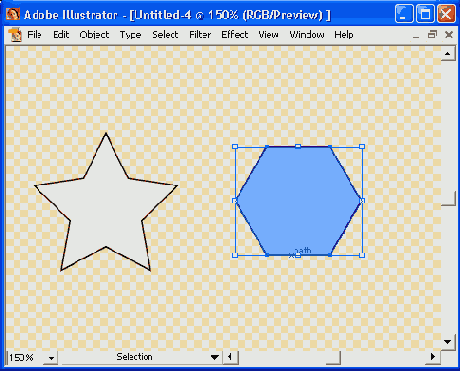Click the vertical scrollbar up arrow
Image resolution: width=460 pixels, height=371 pixels.
pos(448,53)
